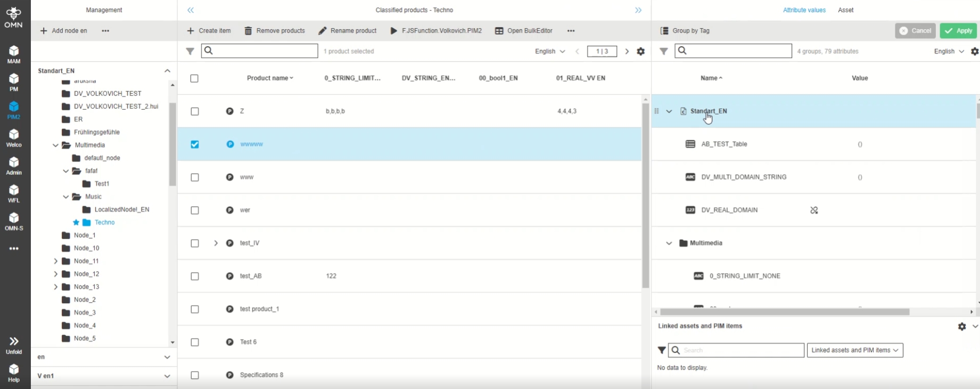
Task: Toggle the select-all products checkbox
Action: [x=194, y=78]
